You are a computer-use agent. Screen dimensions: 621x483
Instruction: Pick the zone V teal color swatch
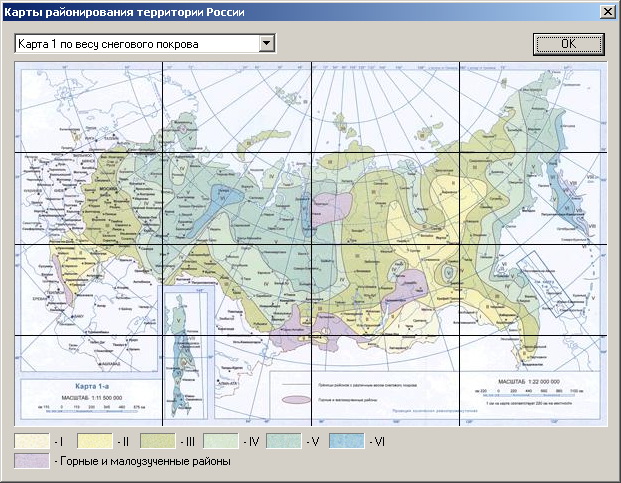coord(284,441)
